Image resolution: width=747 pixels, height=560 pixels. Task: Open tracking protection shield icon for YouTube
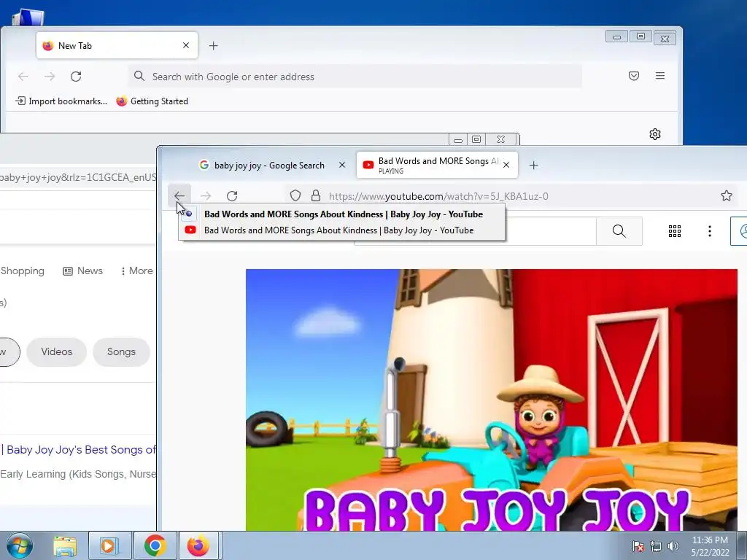pyautogui.click(x=295, y=195)
